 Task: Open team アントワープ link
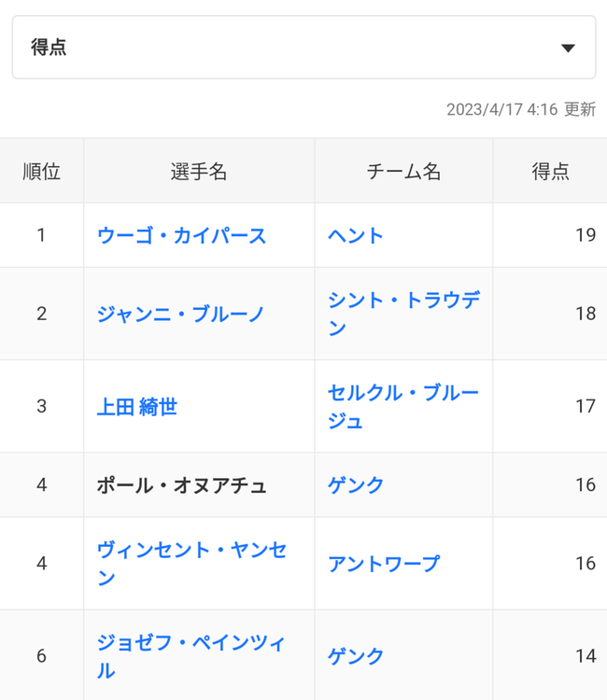click(x=384, y=564)
